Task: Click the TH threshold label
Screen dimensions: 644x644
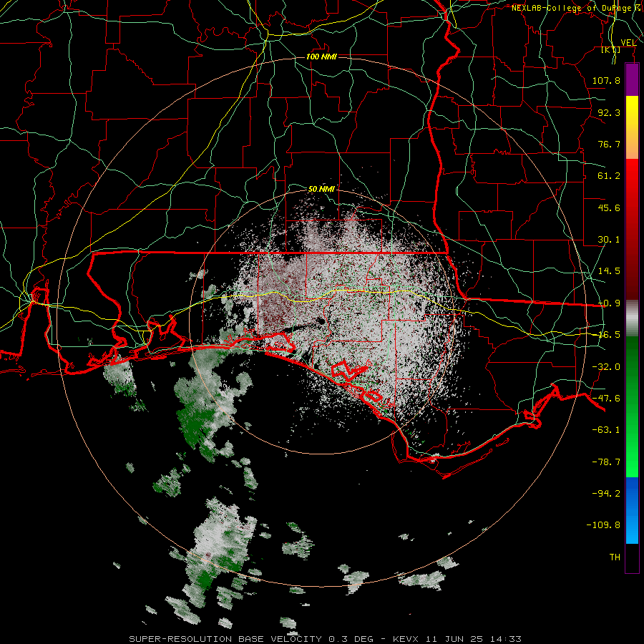Action: point(615,557)
